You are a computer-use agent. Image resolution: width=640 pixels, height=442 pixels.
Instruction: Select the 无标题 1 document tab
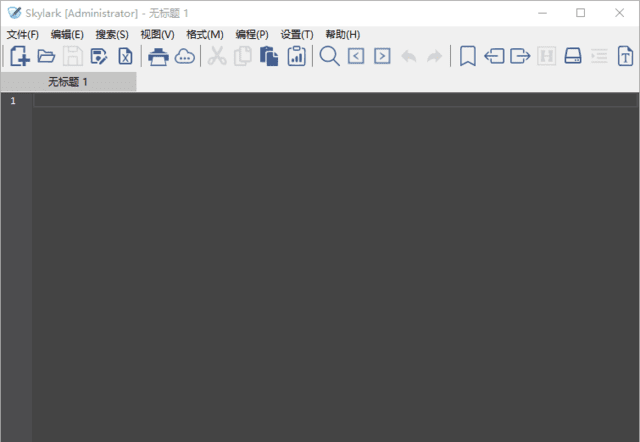(x=68, y=82)
